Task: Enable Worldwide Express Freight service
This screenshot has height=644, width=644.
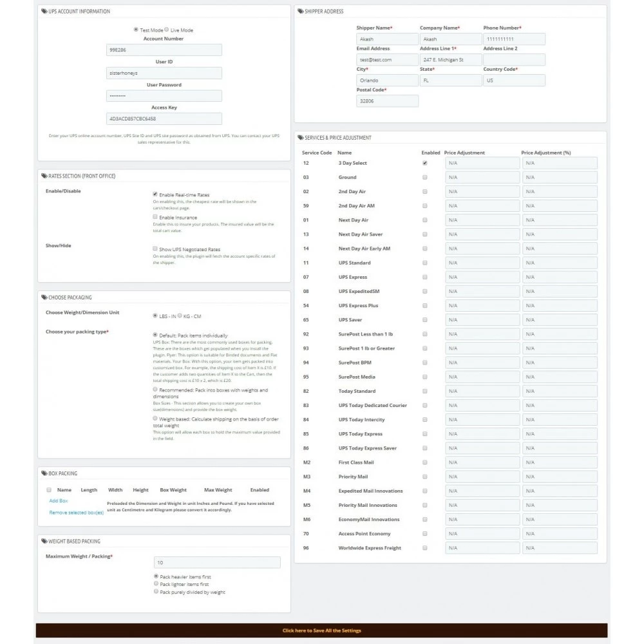Action: 424,548
